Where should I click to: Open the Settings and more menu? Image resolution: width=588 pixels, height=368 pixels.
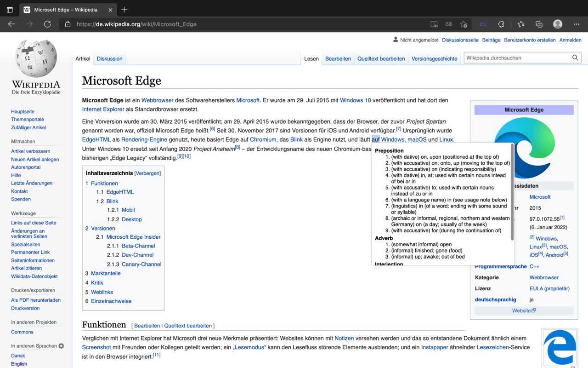pyautogui.click(x=577, y=24)
